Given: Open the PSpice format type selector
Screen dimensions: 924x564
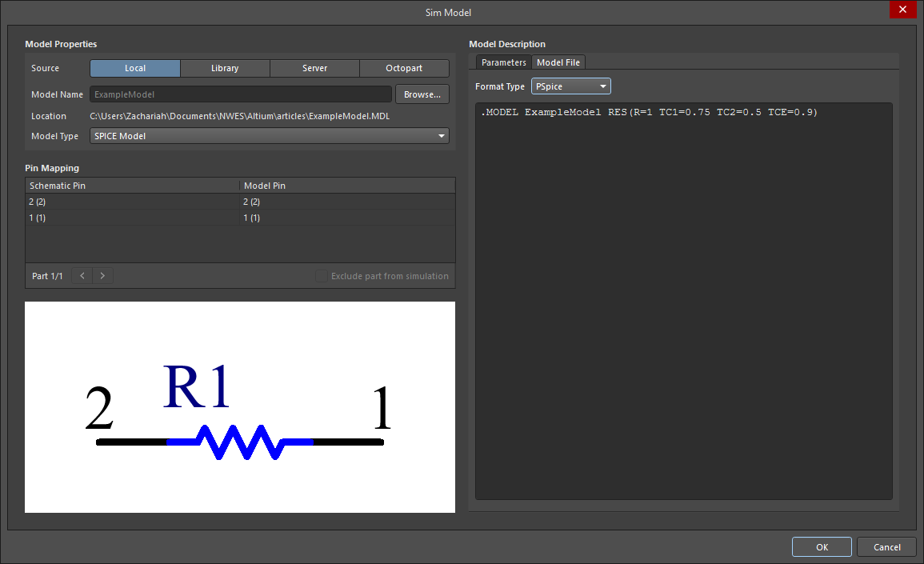Looking at the screenshot, I should [570, 86].
